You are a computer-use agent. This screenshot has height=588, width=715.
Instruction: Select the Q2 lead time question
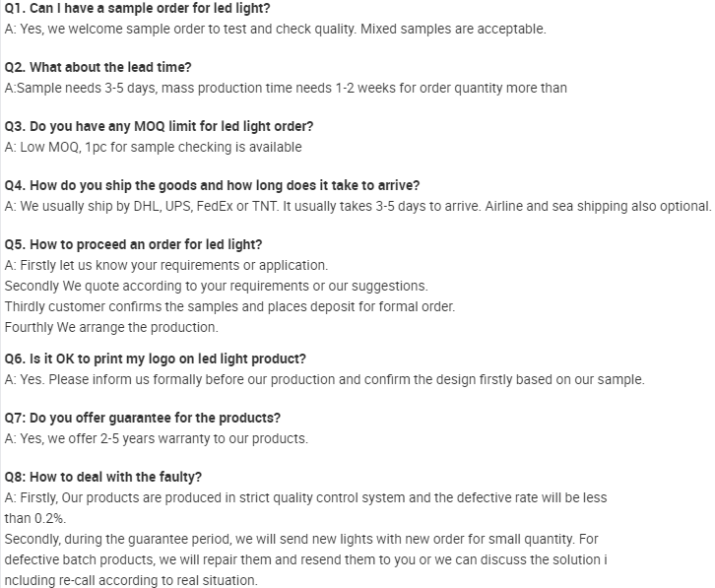[x=98, y=68]
